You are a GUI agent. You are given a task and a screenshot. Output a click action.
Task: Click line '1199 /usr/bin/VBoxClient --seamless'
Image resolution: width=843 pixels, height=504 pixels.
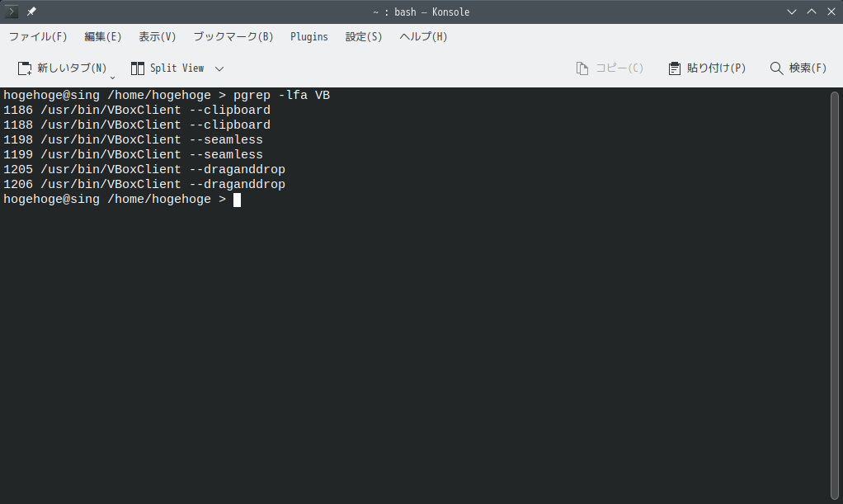pos(134,154)
